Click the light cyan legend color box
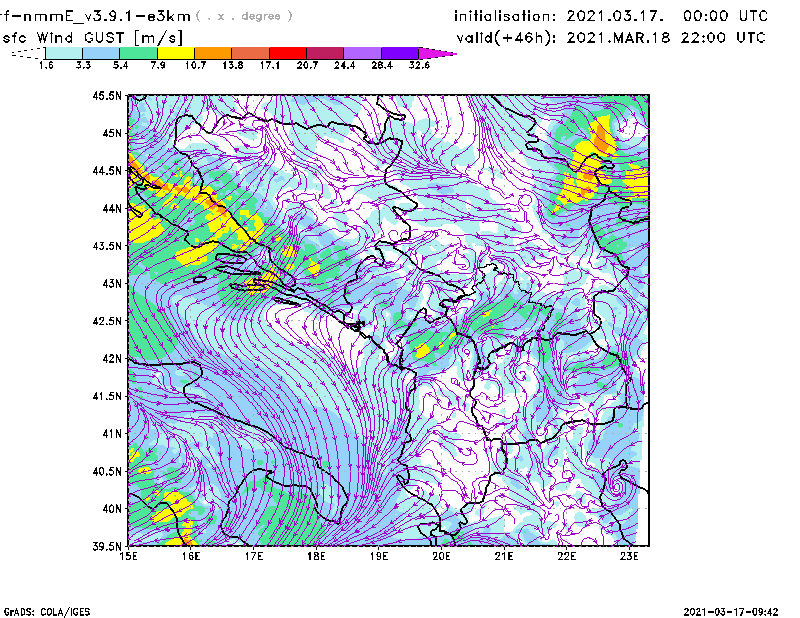 coord(64,53)
